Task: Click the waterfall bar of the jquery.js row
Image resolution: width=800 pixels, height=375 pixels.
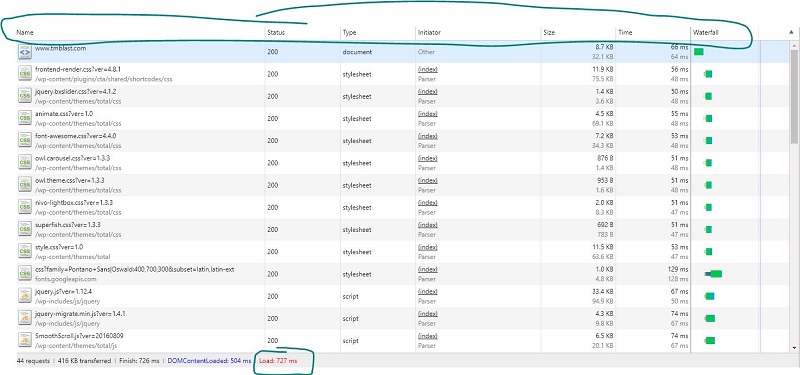Action: tap(709, 296)
